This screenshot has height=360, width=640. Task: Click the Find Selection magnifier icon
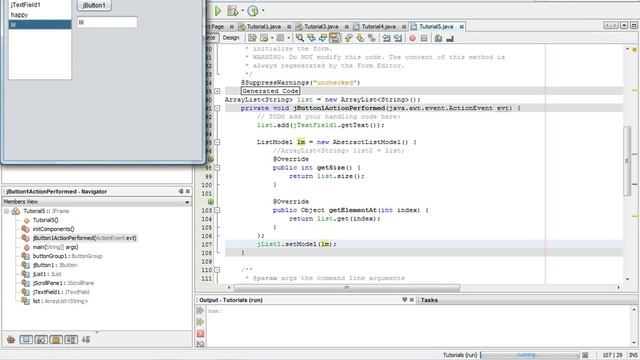tap(300, 38)
